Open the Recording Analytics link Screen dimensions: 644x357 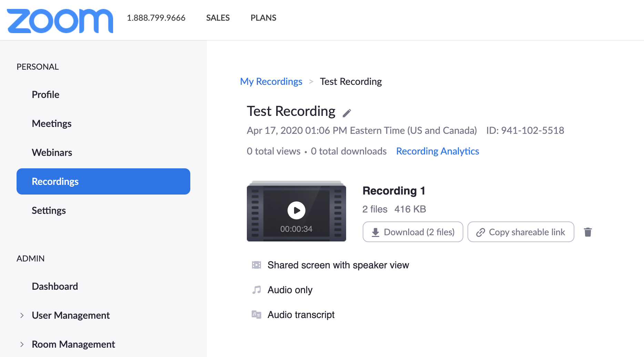tap(437, 151)
